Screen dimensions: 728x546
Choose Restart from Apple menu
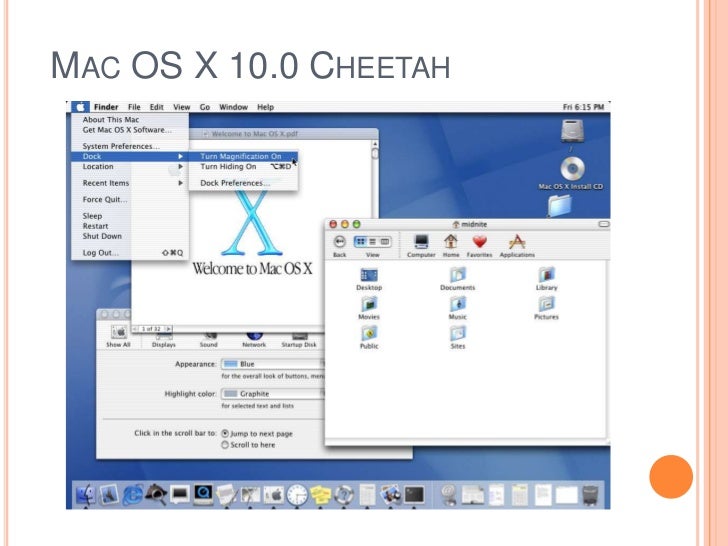pos(130,226)
